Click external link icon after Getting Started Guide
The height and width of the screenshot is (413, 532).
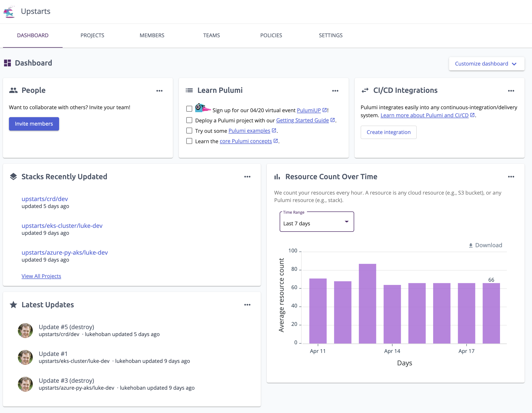click(x=333, y=120)
